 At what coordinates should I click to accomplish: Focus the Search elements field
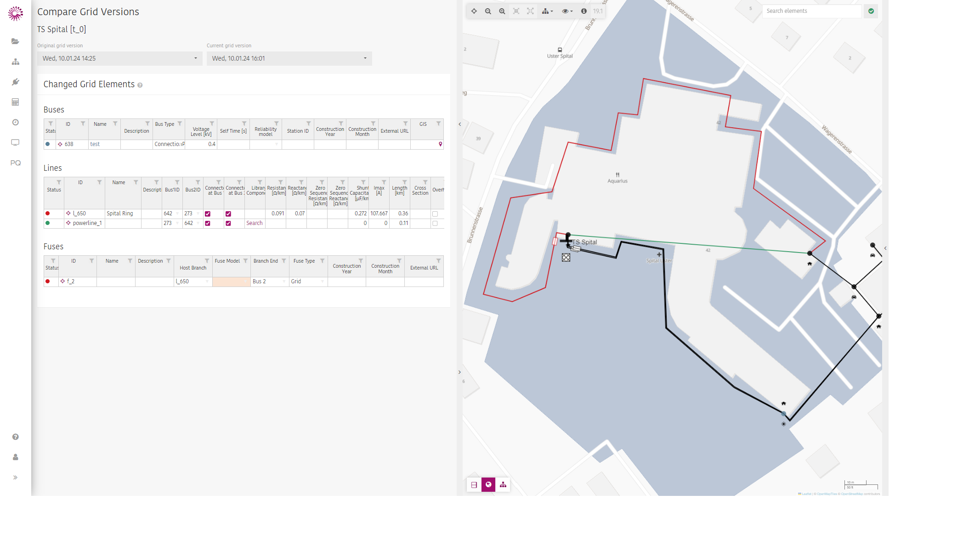[812, 11]
